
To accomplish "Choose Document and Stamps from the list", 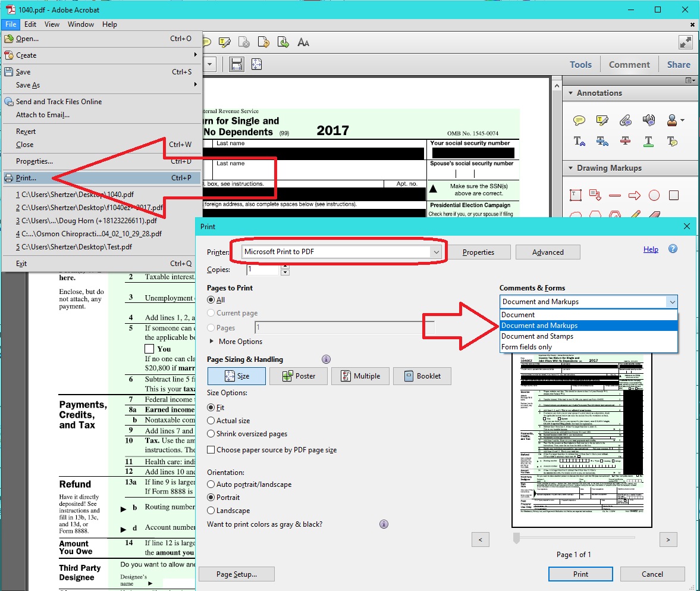I will coord(588,336).
